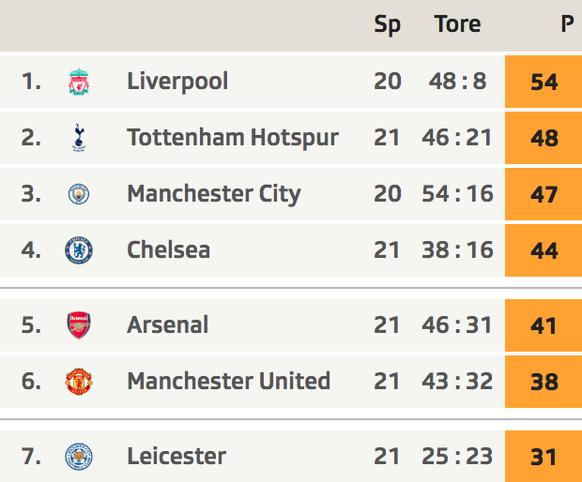Open the Liverpool team link
582x482 pixels.
coord(177,82)
